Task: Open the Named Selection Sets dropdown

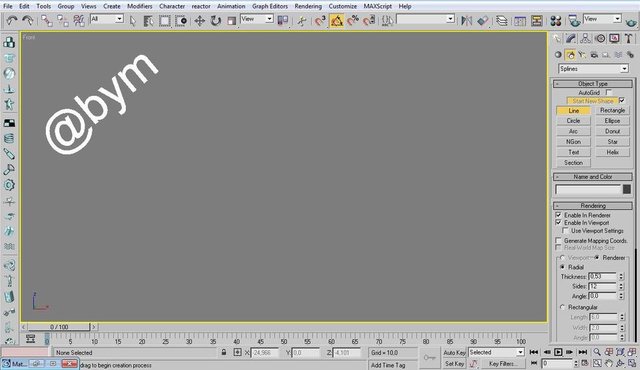Action: pyautogui.click(x=425, y=19)
